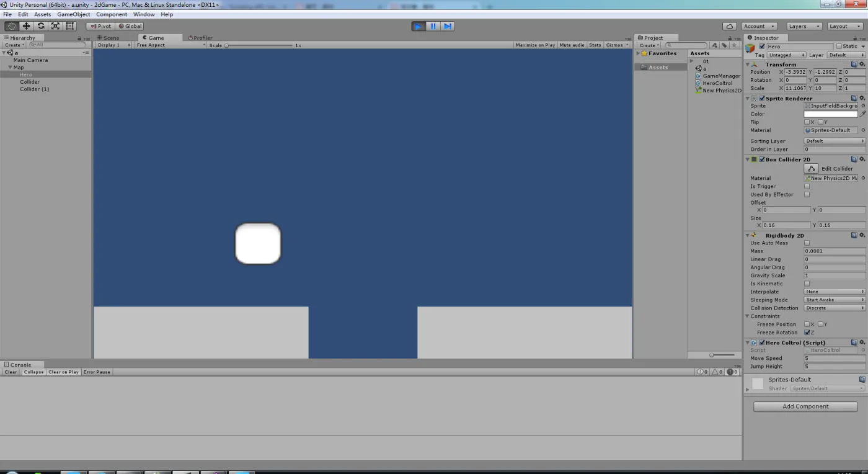This screenshot has width=868, height=474.
Task: Select the Rect tool in toolbar
Action: 70,26
